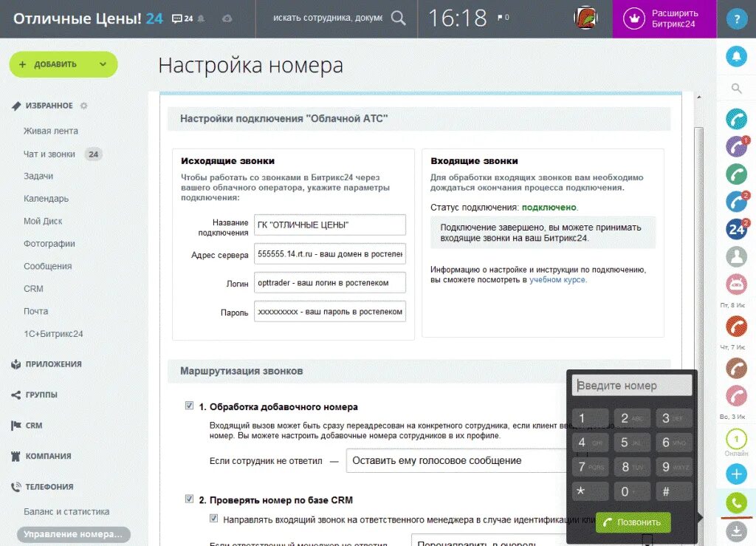Click the page scrollbar up arrow
756x546 pixels.
click(x=698, y=98)
